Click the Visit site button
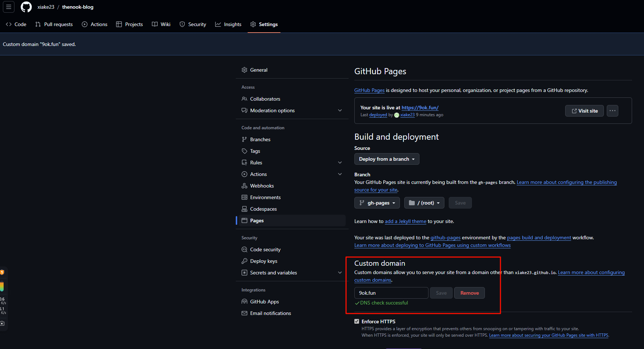 pyautogui.click(x=584, y=111)
